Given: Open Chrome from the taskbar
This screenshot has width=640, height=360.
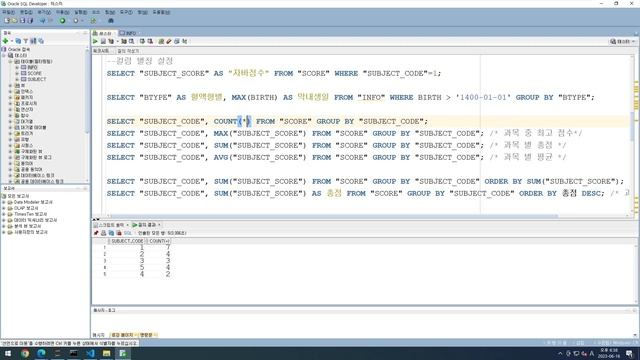Looking at the screenshot, I should tap(25, 353).
